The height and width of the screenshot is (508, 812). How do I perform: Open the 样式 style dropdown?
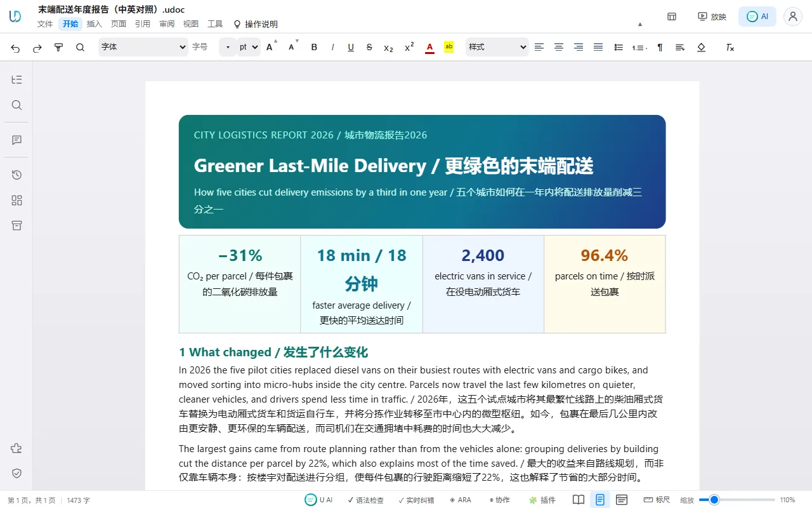click(497, 47)
